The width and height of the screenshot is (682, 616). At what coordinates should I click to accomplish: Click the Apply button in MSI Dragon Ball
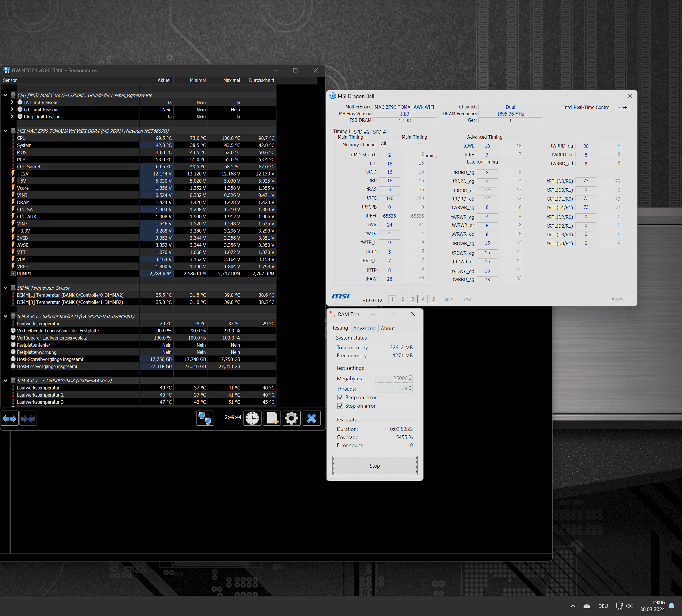tap(617, 299)
